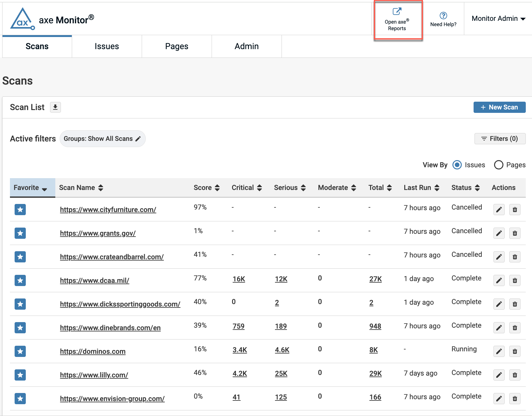The height and width of the screenshot is (416, 532).
Task: Open the Filters (0) panel
Action: [x=500, y=139]
